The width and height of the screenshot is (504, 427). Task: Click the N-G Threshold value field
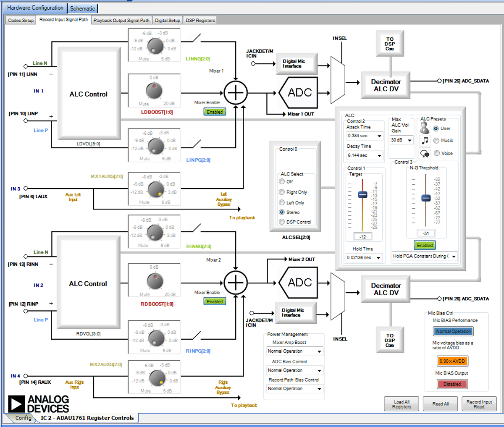[x=425, y=233]
